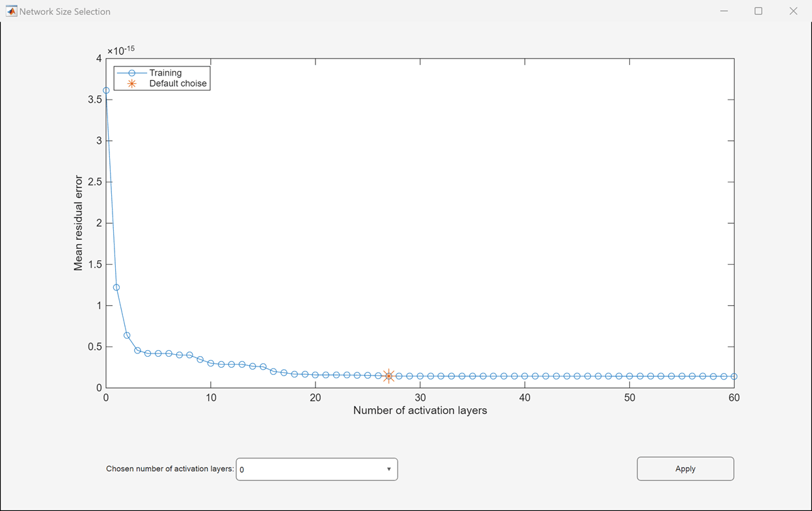Click the "Network Size Selection" window title
Viewport: 812px width, 511px height.
click(x=65, y=11)
